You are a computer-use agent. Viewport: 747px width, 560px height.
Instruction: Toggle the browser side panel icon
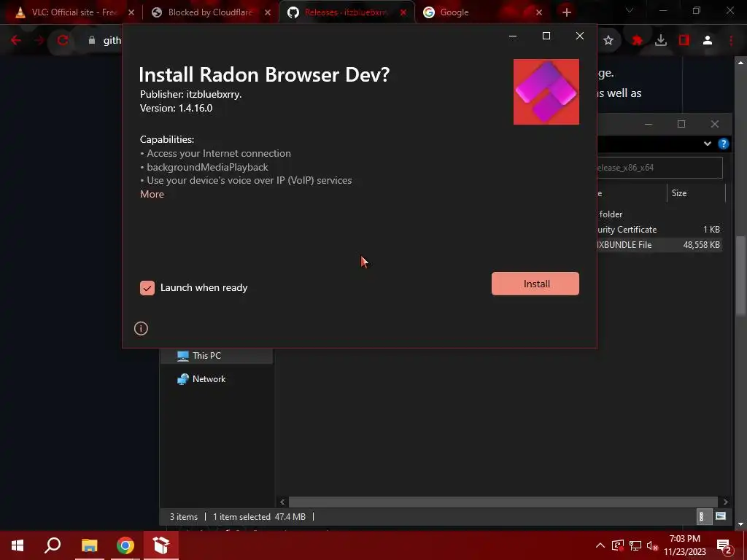tap(684, 41)
